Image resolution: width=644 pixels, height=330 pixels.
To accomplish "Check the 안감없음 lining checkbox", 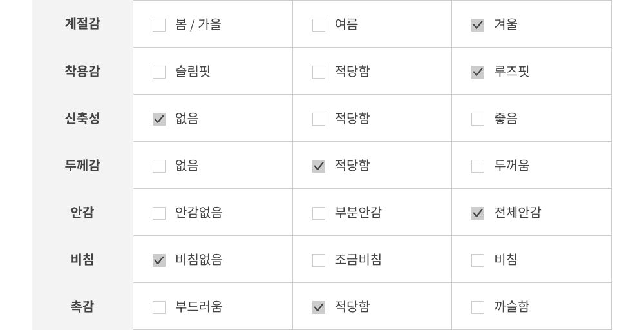I will (159, 213).
